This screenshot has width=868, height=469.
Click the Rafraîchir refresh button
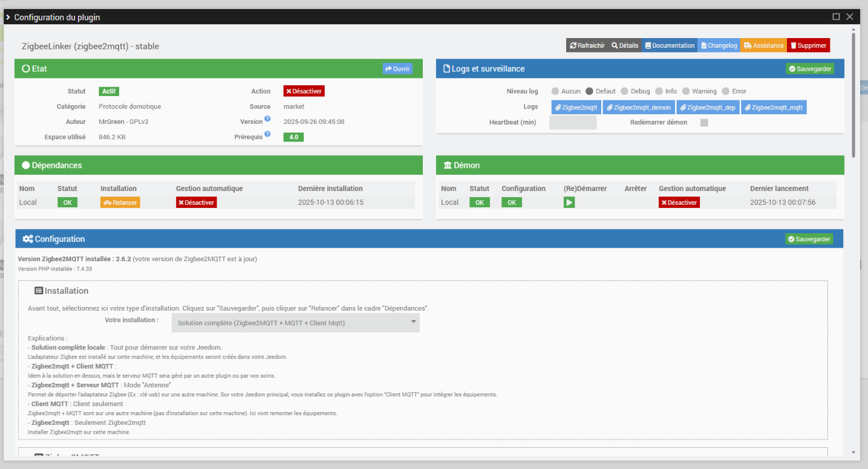point(587,45)
